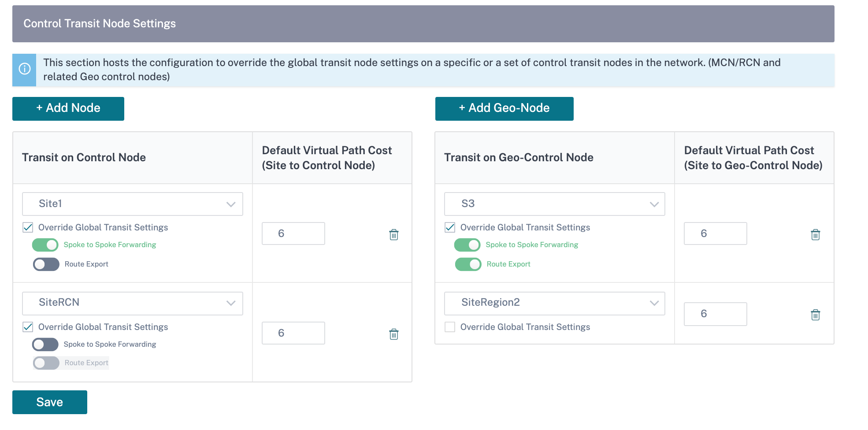Save the transit node settings
Viewport: 868px width, 430px height.
click(50, 402)
